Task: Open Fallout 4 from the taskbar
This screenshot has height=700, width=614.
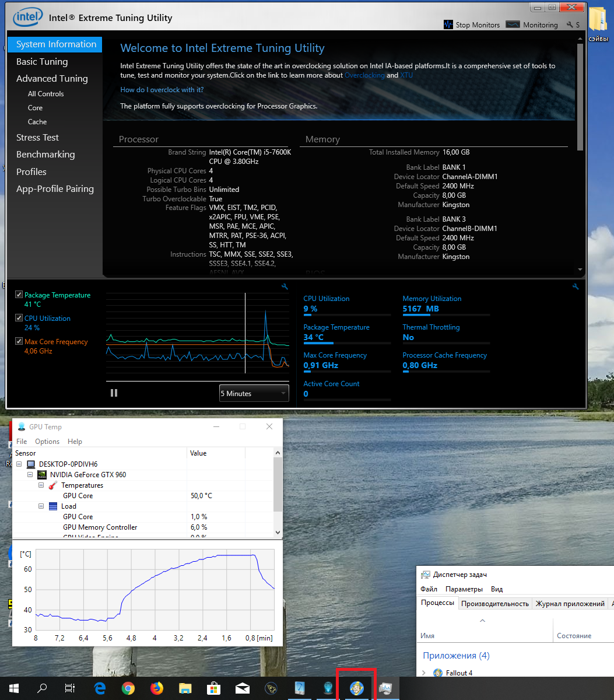Action: (x=356, y=688)
